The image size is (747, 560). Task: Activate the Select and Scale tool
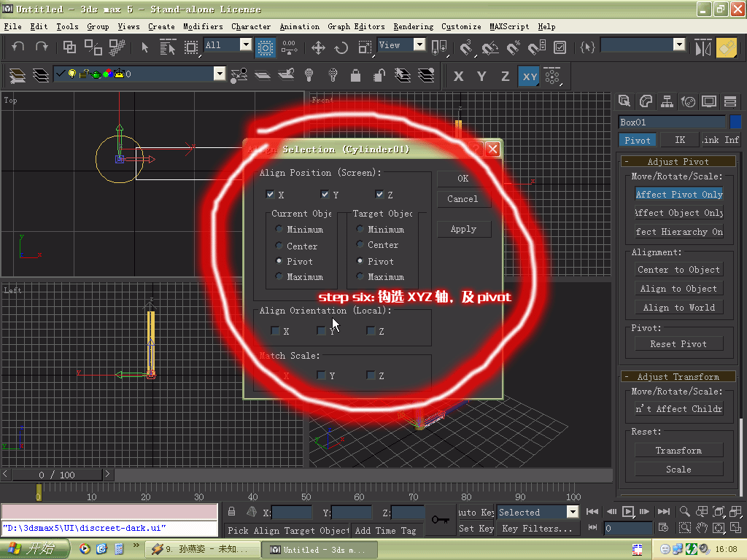coord(365,47)
